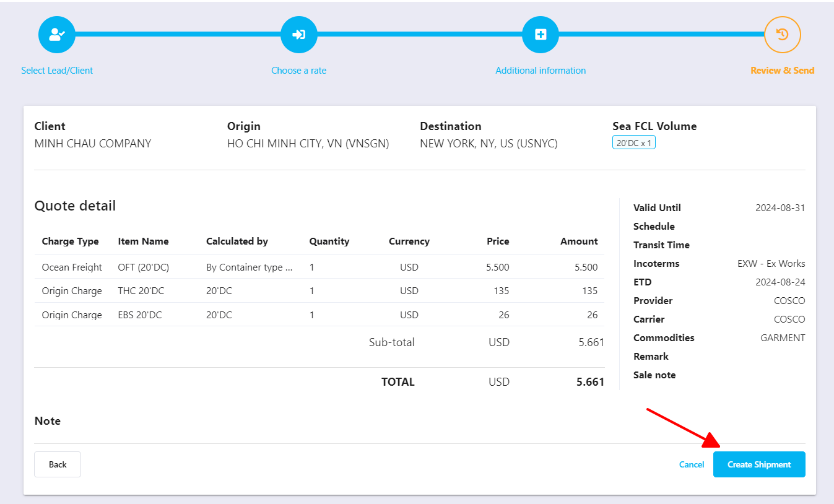Click the Remark label

coord(651,357)
